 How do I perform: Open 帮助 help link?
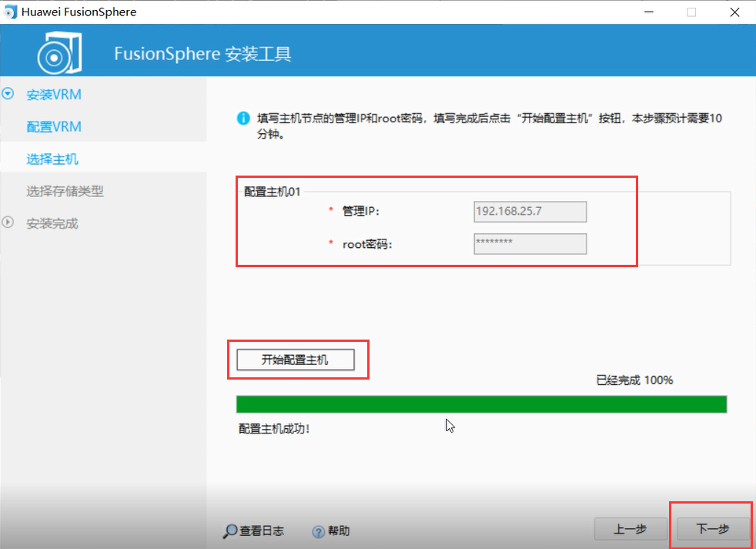click(x=339, y=531)
